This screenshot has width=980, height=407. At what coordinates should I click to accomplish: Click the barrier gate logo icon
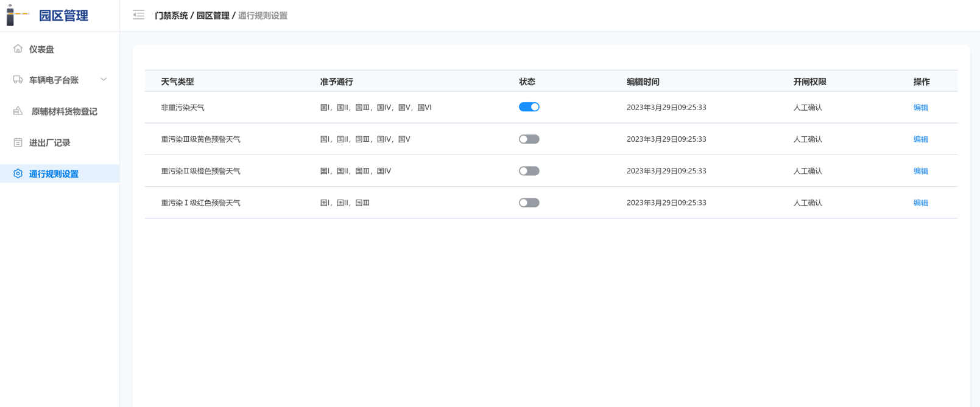pos(17,15)
